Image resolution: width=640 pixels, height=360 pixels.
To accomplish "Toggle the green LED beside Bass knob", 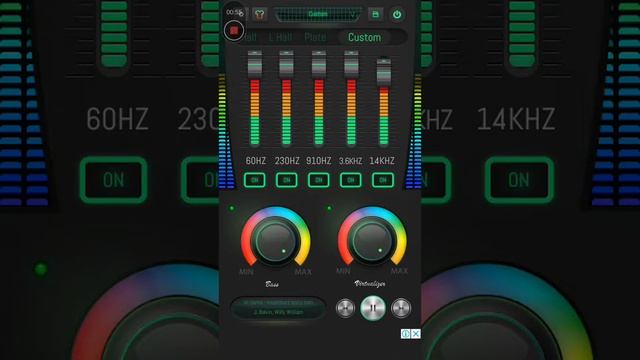I will click(232, 209).
